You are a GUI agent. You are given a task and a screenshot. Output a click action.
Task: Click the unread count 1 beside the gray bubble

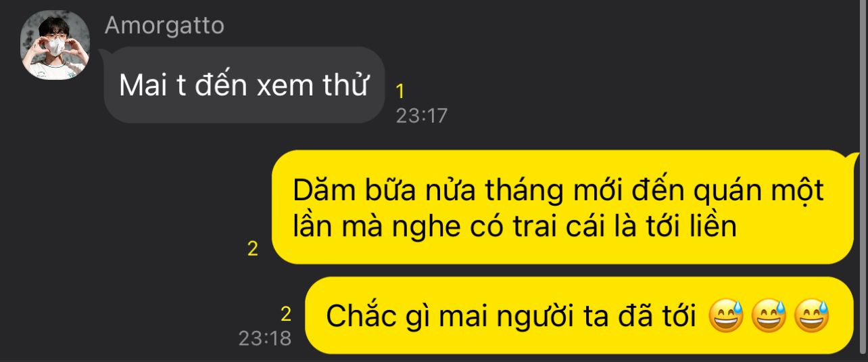[x=400, y=91]
